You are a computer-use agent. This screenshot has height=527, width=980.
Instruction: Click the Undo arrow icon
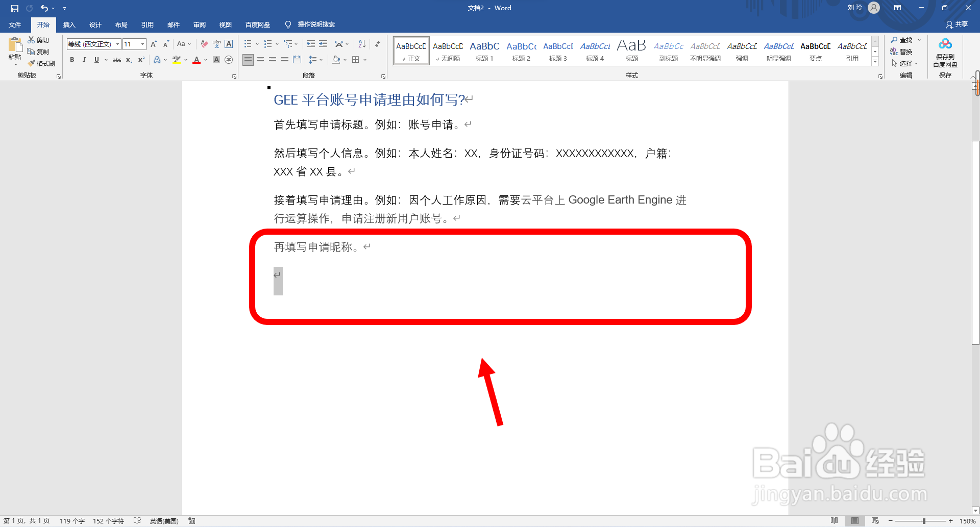[x=44, y=8]
